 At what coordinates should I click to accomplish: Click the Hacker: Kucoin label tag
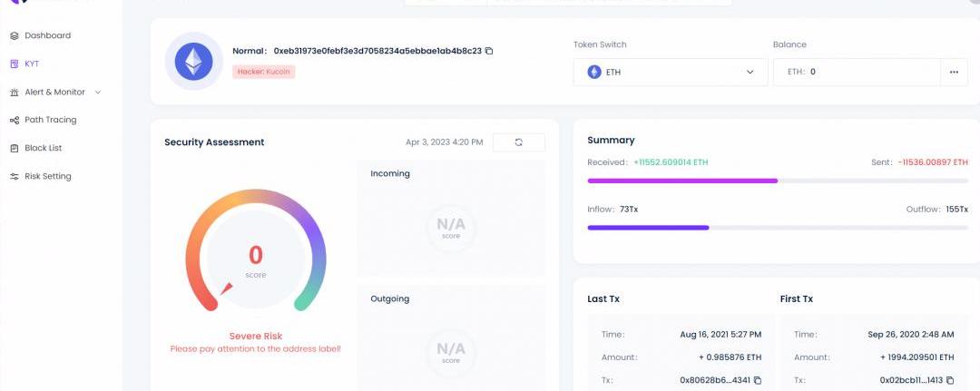264,72
